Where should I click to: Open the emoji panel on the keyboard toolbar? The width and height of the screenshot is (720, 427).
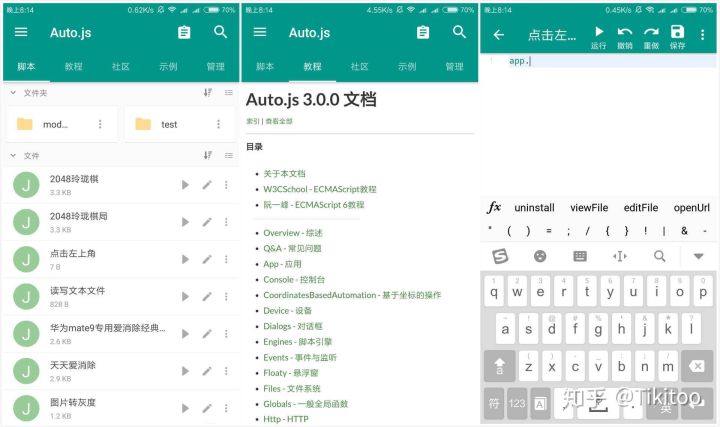(540, 256)
